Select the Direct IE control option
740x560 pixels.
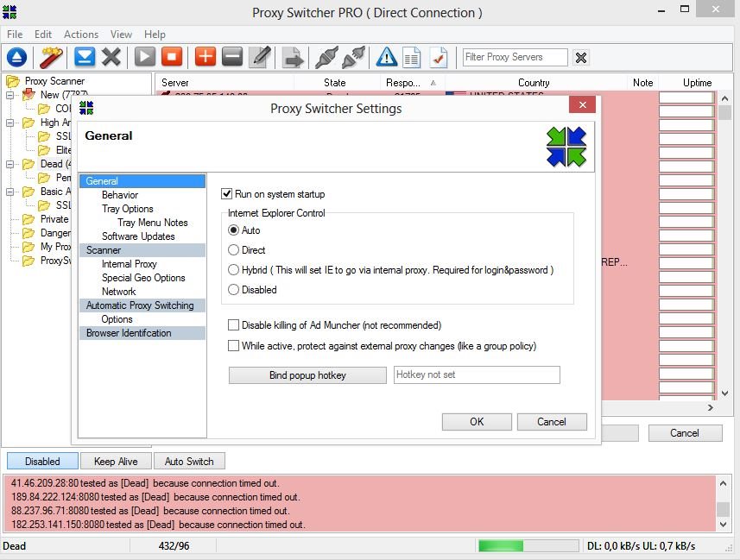click(x=233, y=250)
